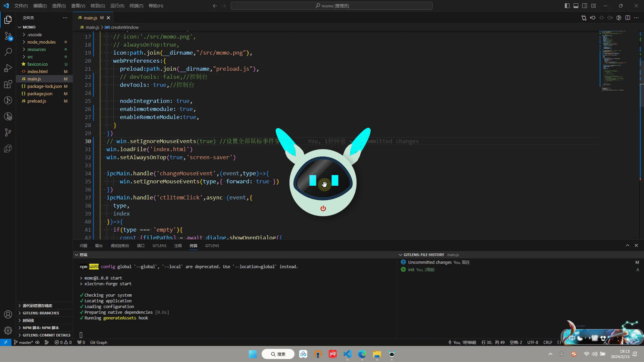644x362 pixels.
Task: Show hidden system tray icons
Action: 550,354
